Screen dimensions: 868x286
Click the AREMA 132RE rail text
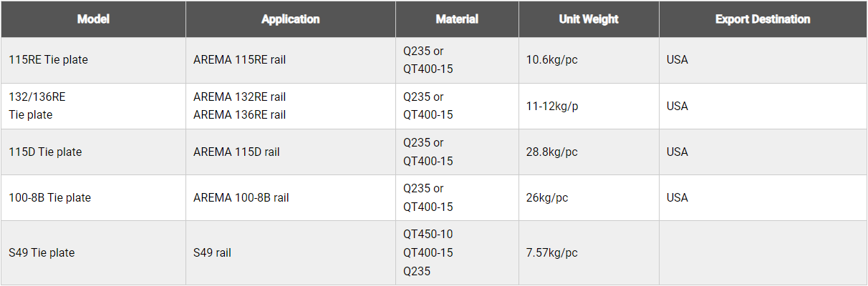pyautogui.click(x=239, y=97)
